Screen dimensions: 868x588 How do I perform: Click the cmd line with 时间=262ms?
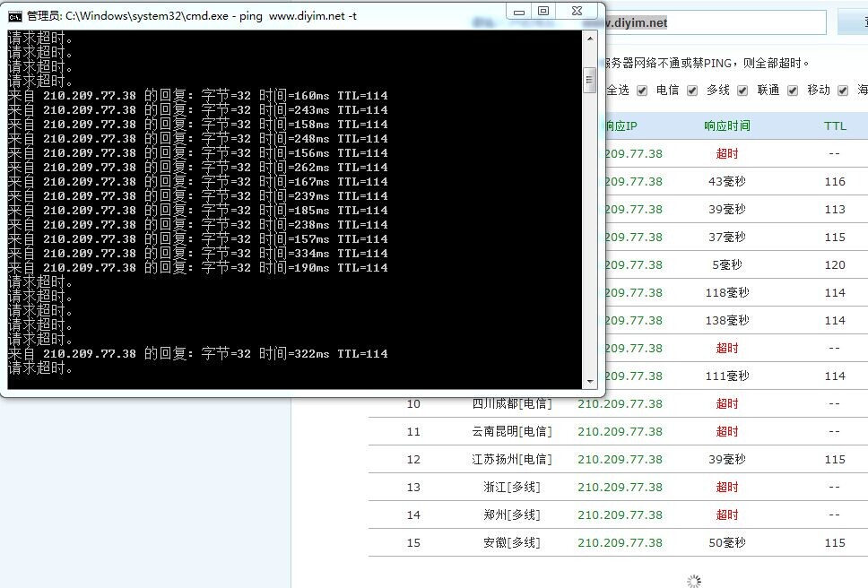click(197, 167)
